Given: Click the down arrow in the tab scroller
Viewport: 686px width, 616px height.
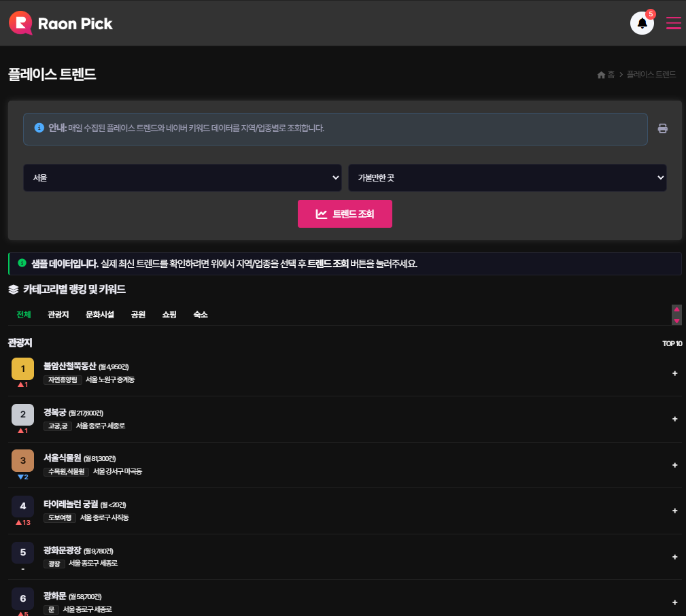Looking at the screenshot, I should pos(676,320).
